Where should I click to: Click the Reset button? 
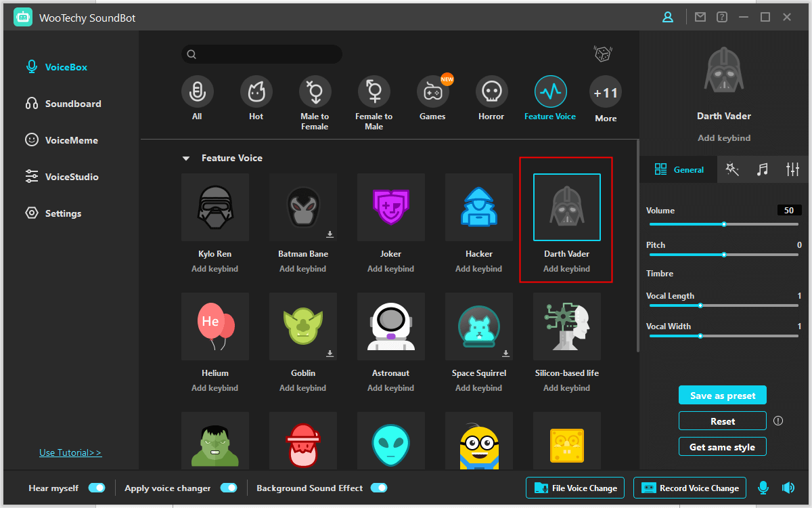pos(723,421)
